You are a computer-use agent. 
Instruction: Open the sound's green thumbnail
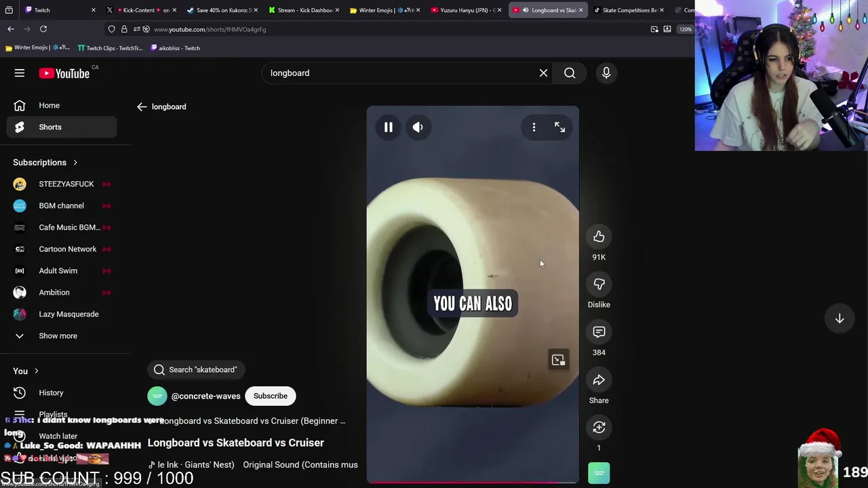point(599,473)
